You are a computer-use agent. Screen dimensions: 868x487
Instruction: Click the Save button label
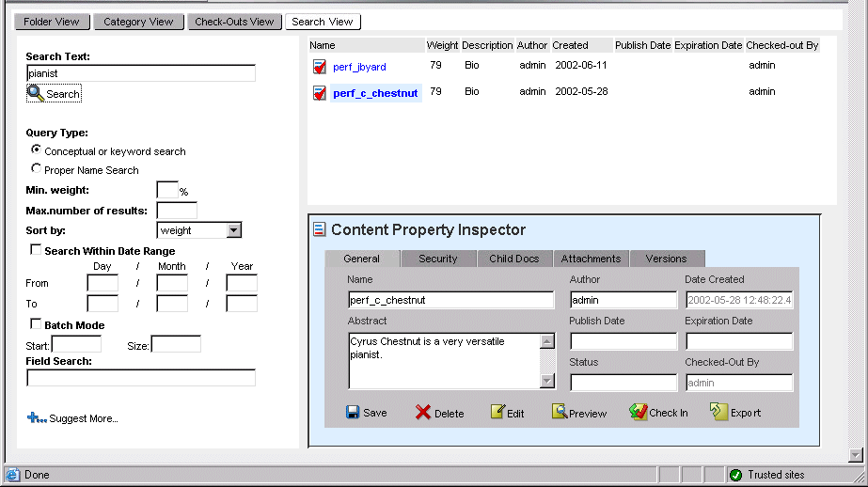tap(375, 413)
